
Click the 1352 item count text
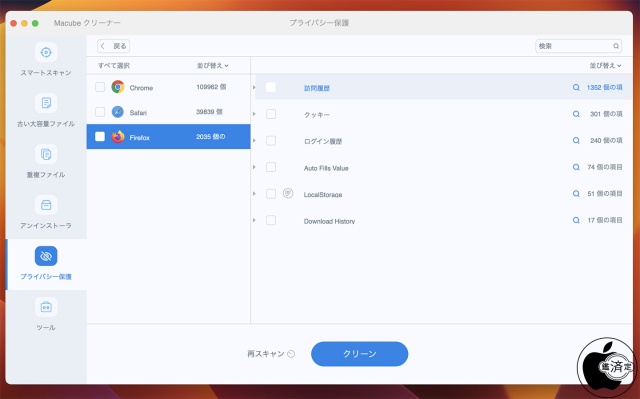pyautogui.click(x=604, y=87)
